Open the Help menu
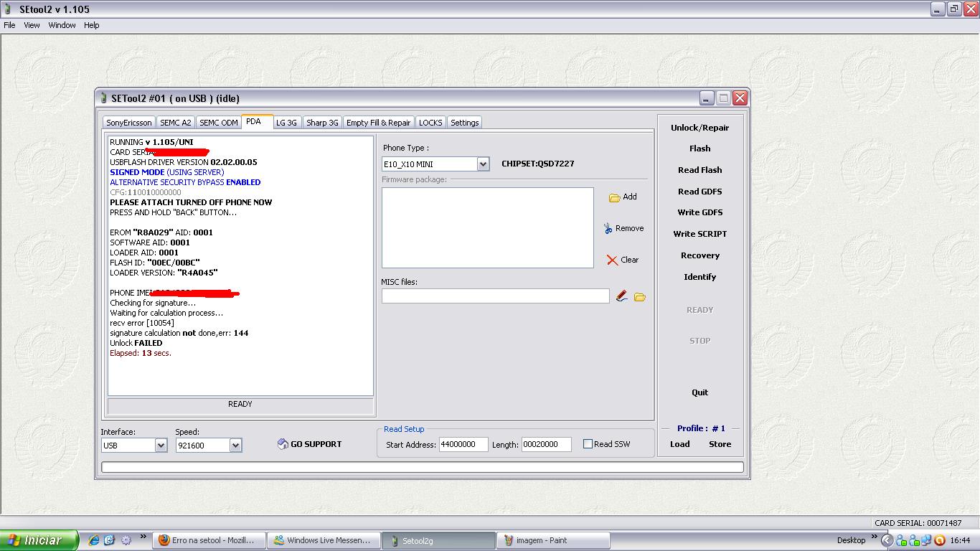This screenshot has height=551, width=980. [x=92, y=25]
